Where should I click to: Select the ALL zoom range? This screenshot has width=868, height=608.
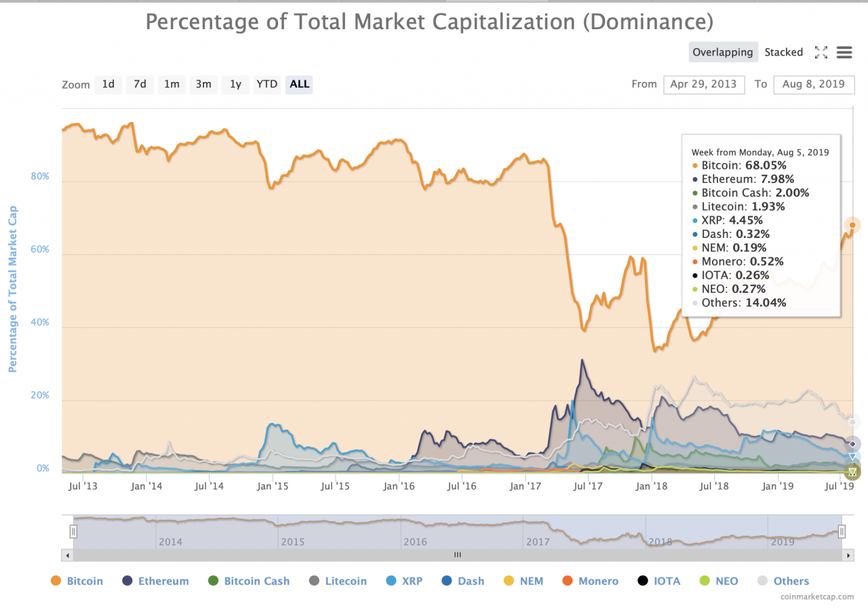pos(299,84)
